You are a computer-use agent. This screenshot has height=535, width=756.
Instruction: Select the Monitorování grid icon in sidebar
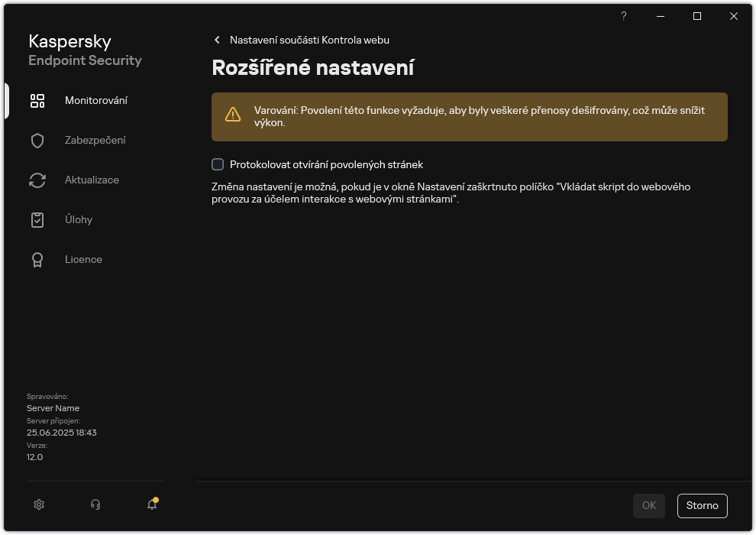point(37,100)
